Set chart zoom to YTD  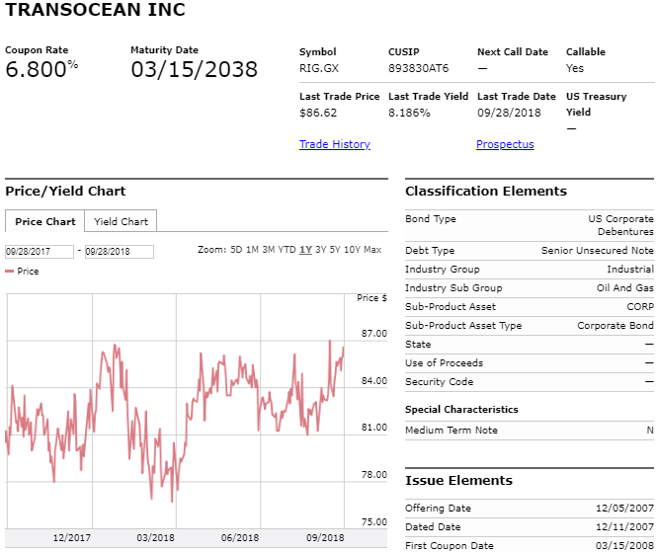pyautogui.click(x=287, y=250)
